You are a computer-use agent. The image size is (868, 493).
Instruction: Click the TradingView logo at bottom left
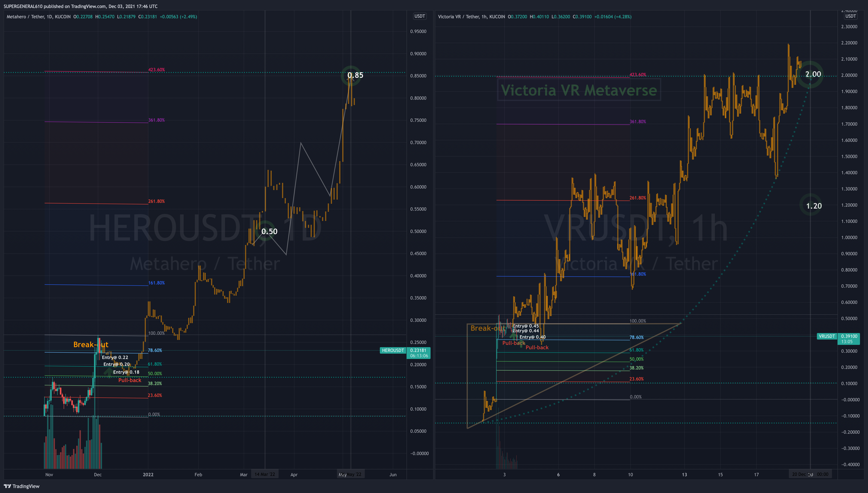pos(22,486)
